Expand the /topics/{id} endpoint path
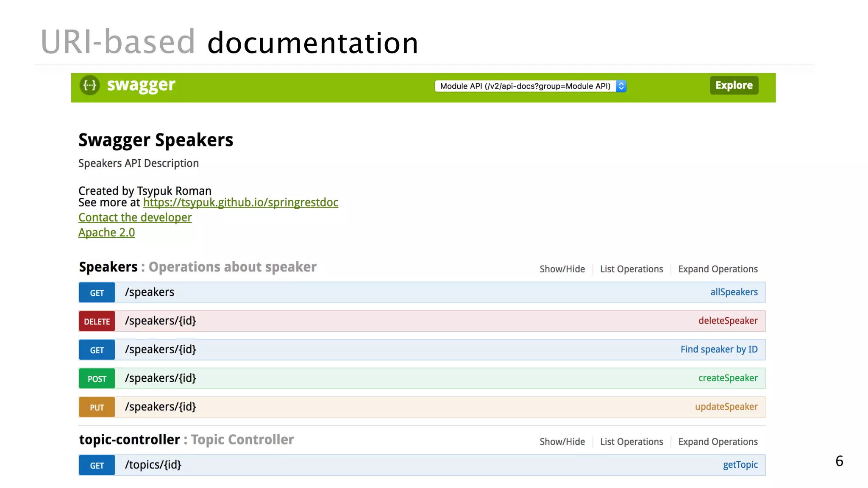This screenshot has height=488, width=868. [153, 465]
